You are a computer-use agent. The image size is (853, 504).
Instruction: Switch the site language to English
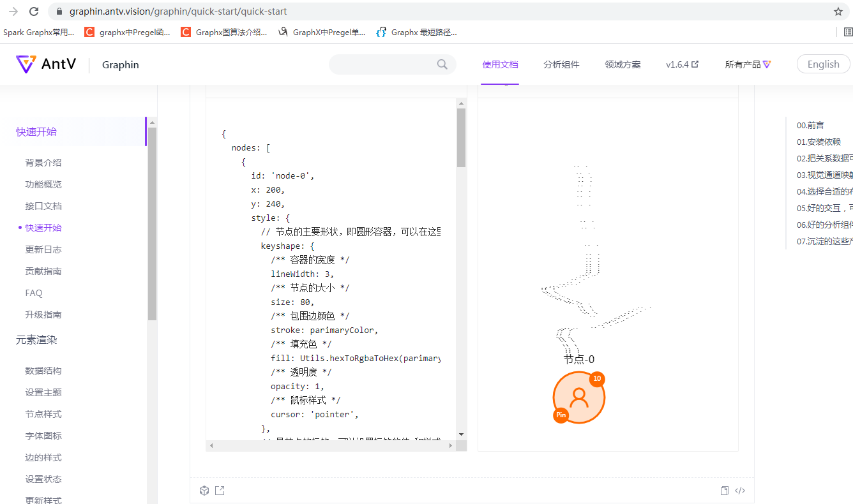(x=823, y=64)
